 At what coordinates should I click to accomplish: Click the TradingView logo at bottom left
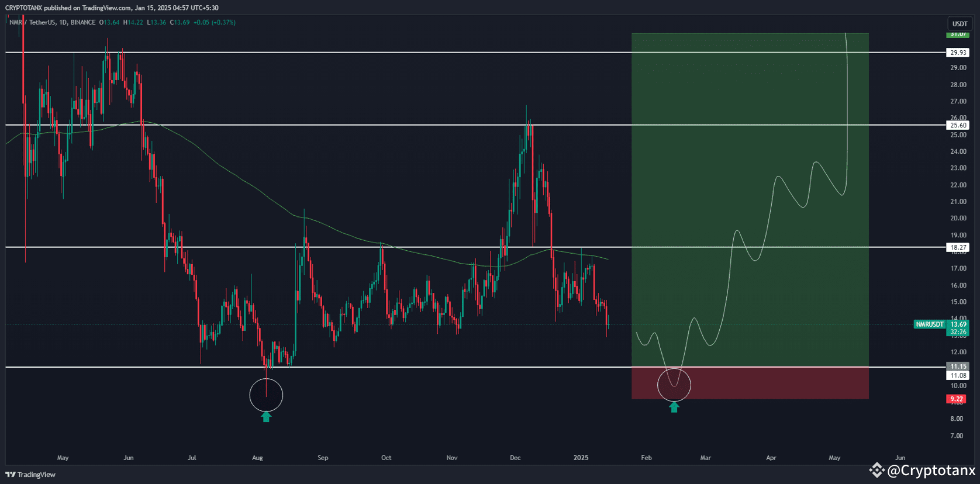coord(31,475)
